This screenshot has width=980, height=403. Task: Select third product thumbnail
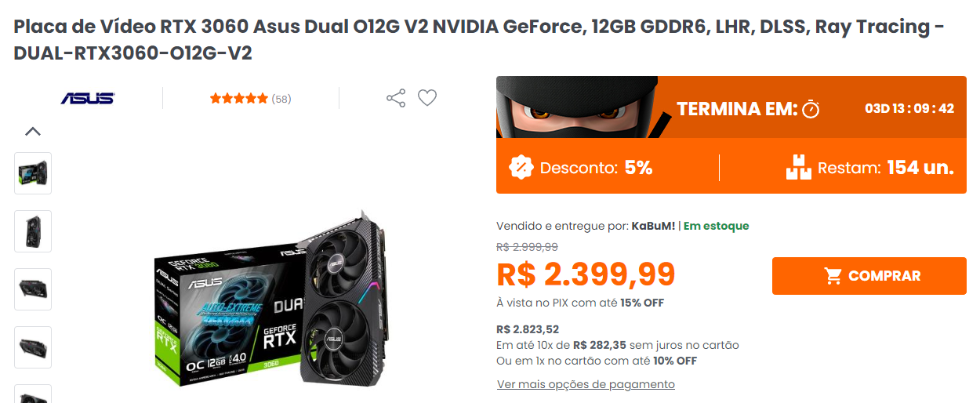pos(33,289)
